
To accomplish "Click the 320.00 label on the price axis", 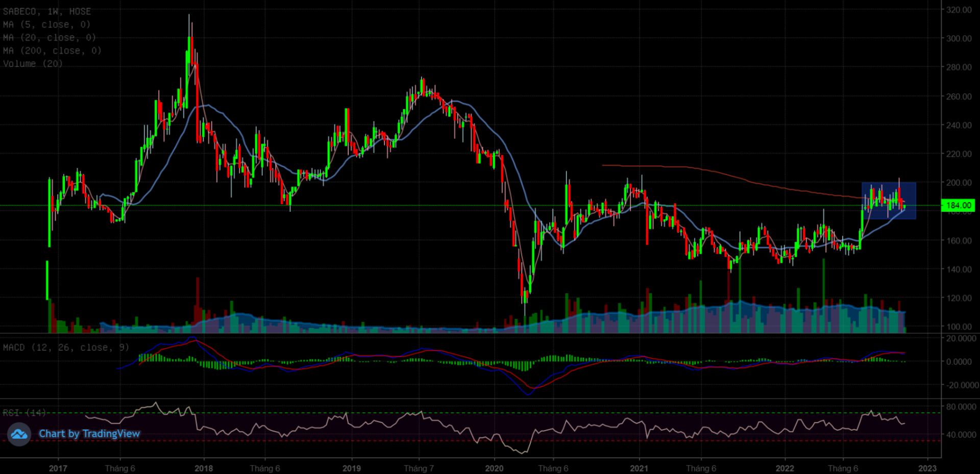I will pyautogui.click(x=959, y=10).
